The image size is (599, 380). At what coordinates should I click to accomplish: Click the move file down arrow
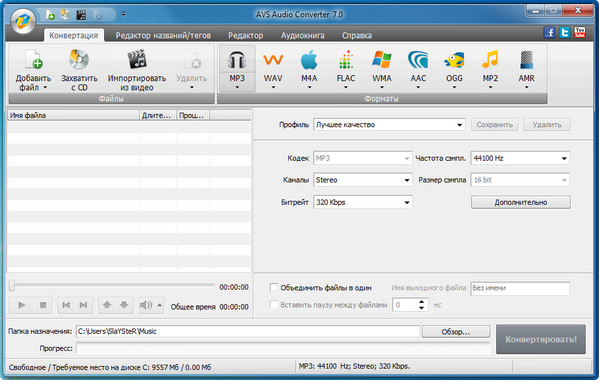tap(124, 305)
